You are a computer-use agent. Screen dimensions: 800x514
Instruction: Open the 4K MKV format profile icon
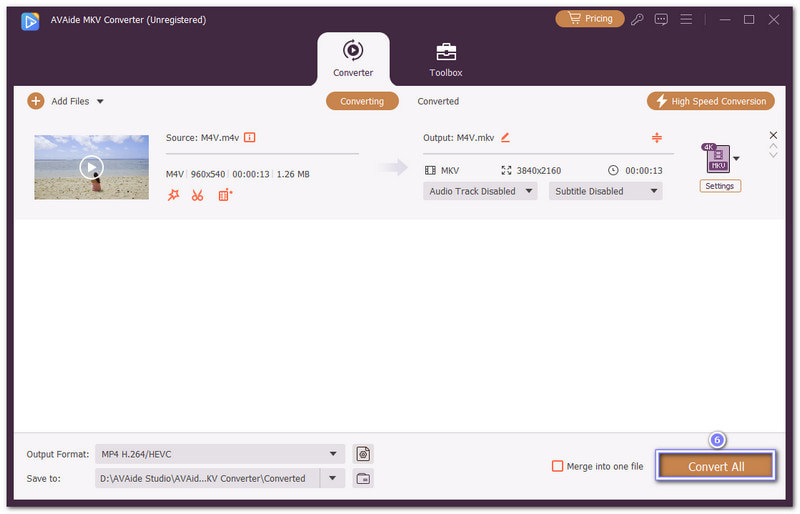point(715,158)
